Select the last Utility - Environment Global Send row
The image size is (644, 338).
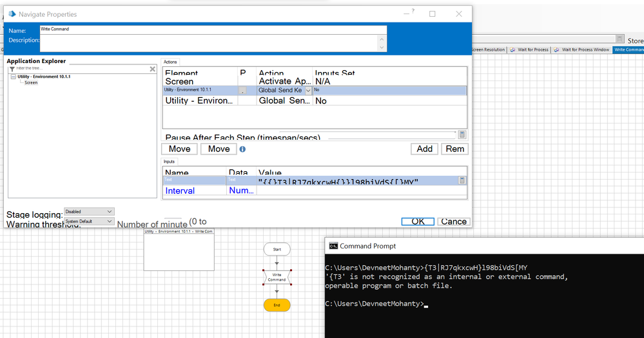(x=315, y=100)
